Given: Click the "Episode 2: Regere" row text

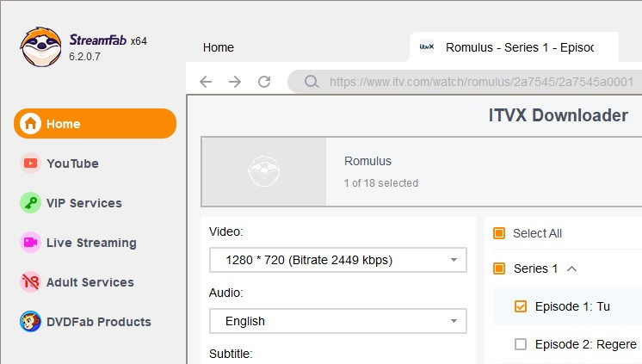Looking at the screenshot, I should point(585,344).
